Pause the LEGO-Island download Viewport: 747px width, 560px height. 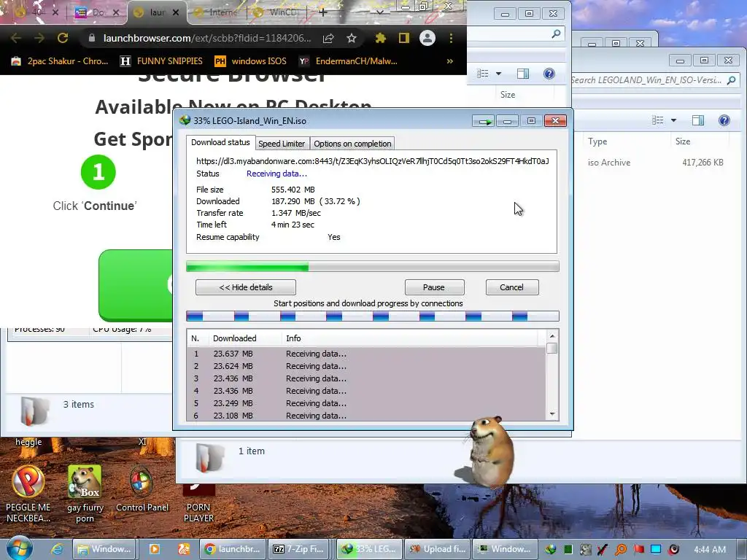(434, 287)
